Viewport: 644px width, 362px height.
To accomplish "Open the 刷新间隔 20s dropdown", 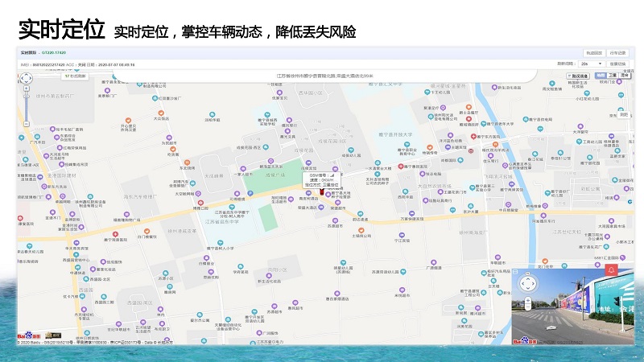I will pos(591,64).
